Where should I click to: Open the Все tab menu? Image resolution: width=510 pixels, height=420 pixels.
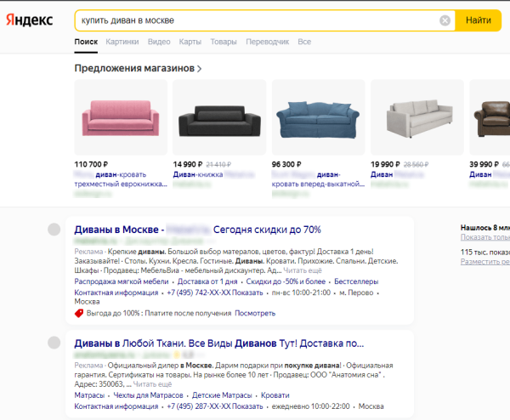(304, 42)
